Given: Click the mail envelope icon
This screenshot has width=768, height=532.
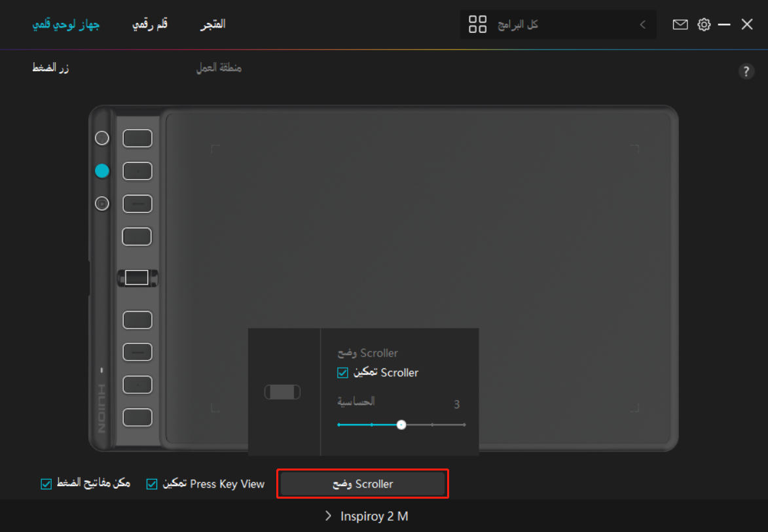Looking at the screenshot, I should (680, 24).
